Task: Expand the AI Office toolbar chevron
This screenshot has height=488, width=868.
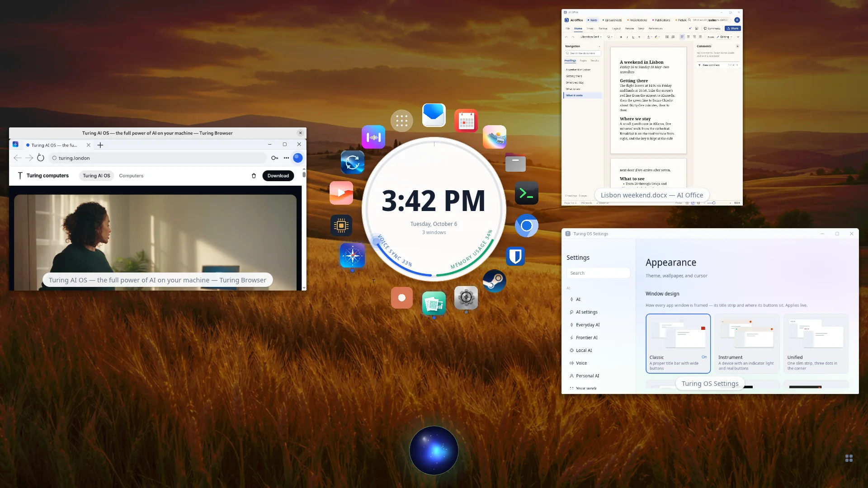Action: pyautogui.click(x=738, y=37)
